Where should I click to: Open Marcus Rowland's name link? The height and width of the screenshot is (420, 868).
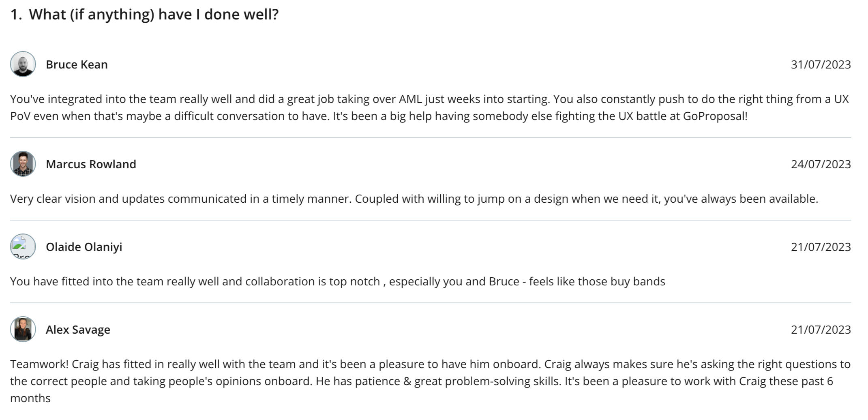coord(91,164)
